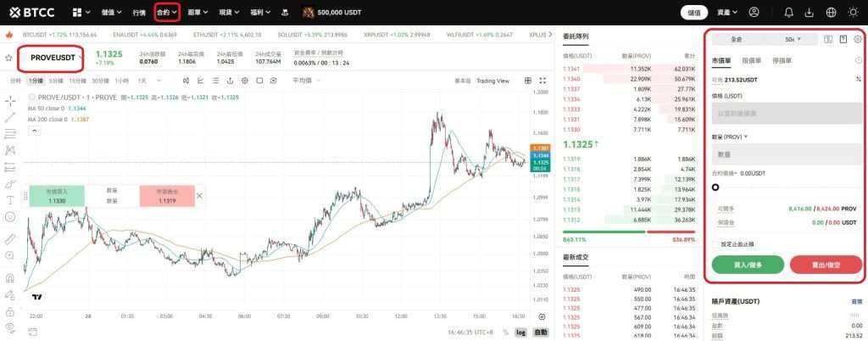Image resolution: width=868 pixels, height=341 pixels.
Task: Switch theme with the sun icon
Action: tap(853, 13)
